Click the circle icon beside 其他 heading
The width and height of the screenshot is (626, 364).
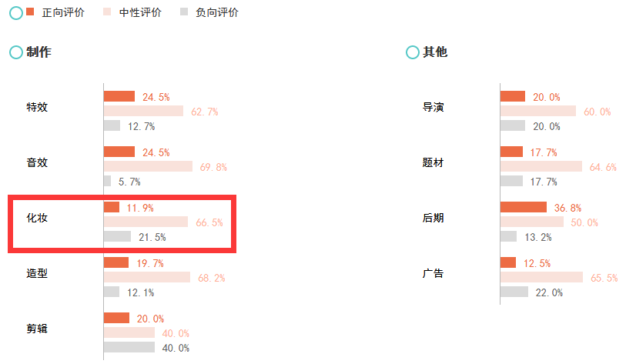click(412, 52)
